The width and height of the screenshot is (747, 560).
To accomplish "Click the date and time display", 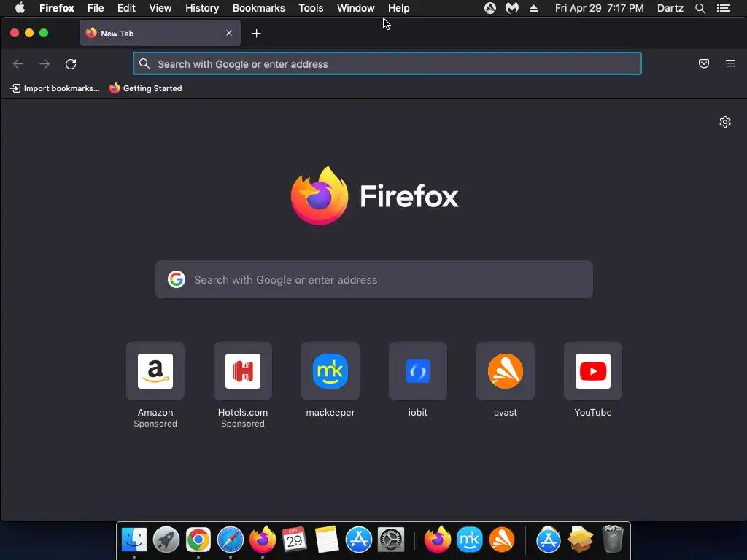I will pyautogui.click(x=599, y=8).
